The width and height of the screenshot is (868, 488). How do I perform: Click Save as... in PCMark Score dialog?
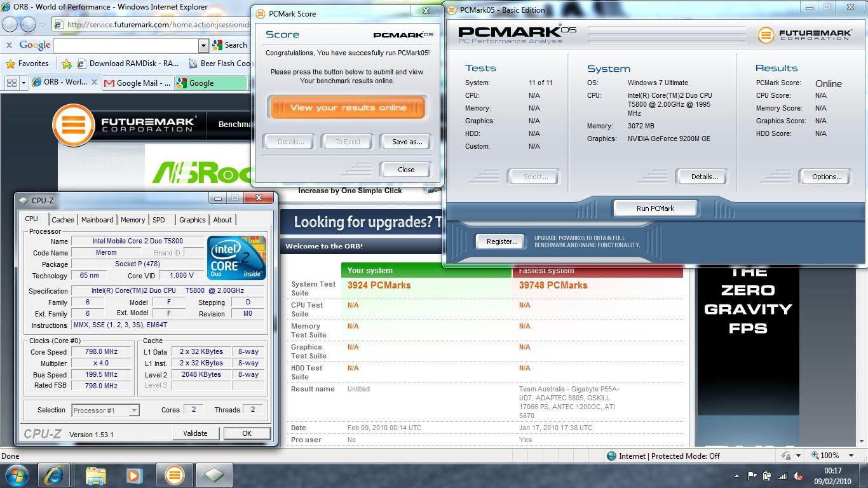[407, 141]
